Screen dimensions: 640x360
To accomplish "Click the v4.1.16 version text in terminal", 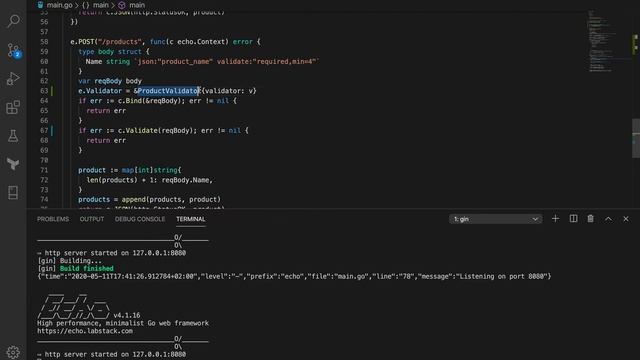I will (x=127, y=316).
